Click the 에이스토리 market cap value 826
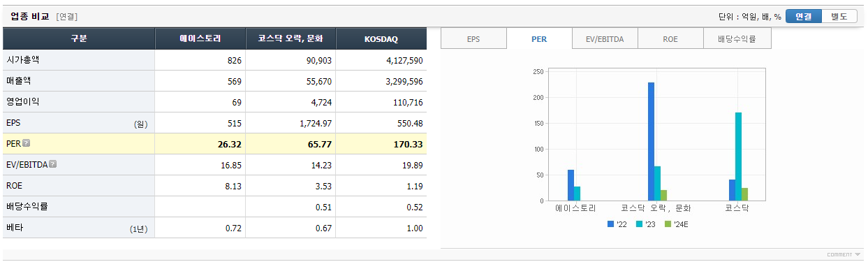Screen dimensions: 868x262 click(x=234, y=61)
